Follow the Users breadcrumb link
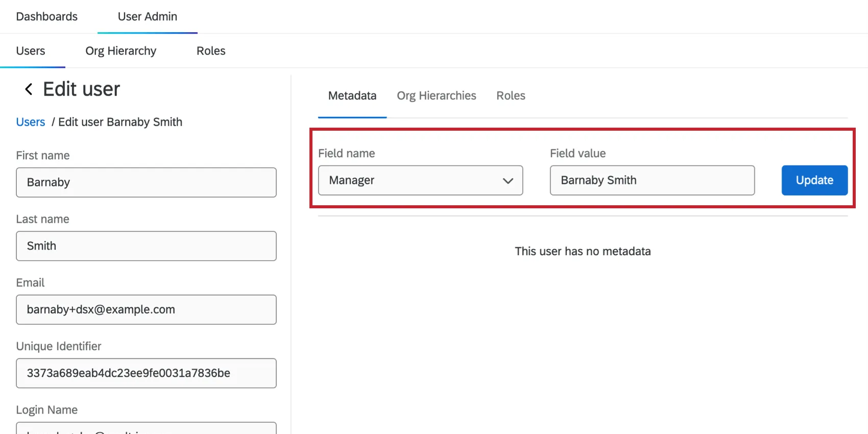Image resolution: width=868 pixels, height=434 pixels. (x=31, y=122)
